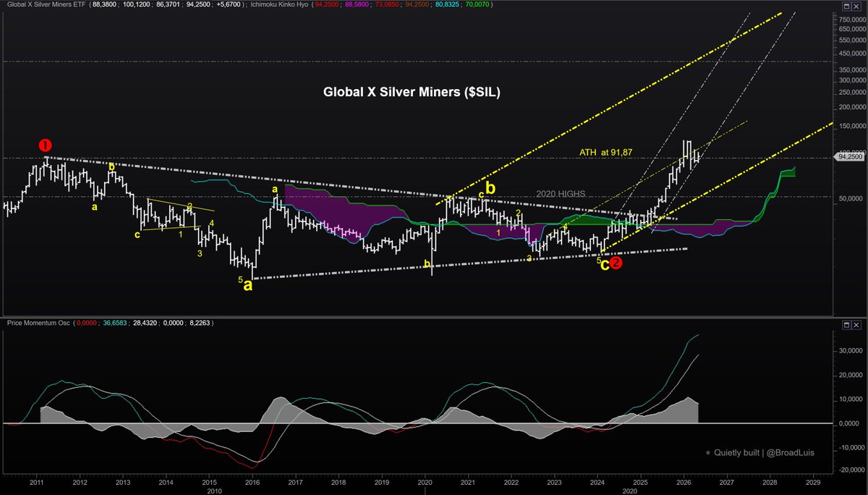Click the 2026 label on time axis

point(684,481)
